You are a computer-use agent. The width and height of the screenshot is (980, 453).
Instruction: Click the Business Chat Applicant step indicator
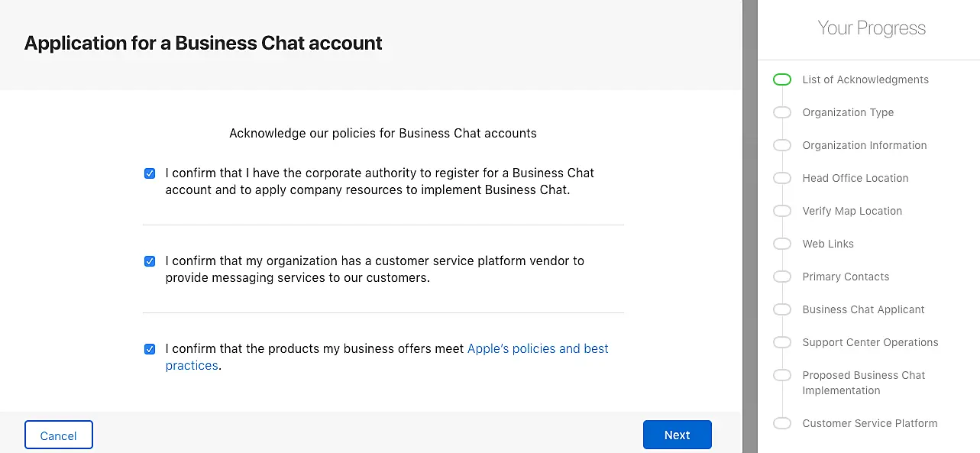tap(781, 309)
